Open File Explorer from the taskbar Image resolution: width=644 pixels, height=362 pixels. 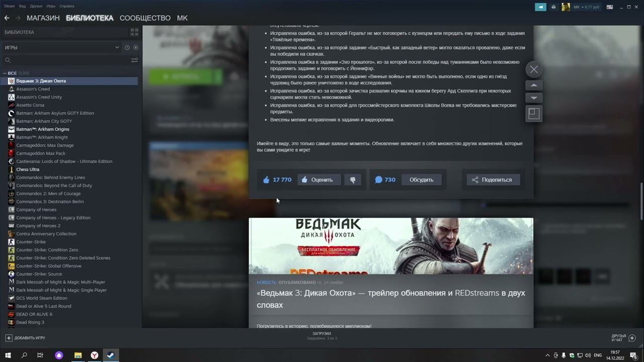click(78, 355)
